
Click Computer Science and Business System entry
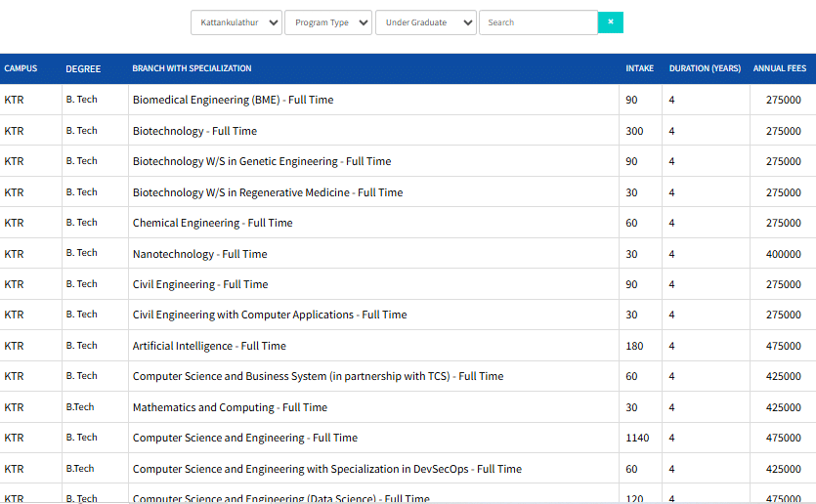(x=318, y=376)
